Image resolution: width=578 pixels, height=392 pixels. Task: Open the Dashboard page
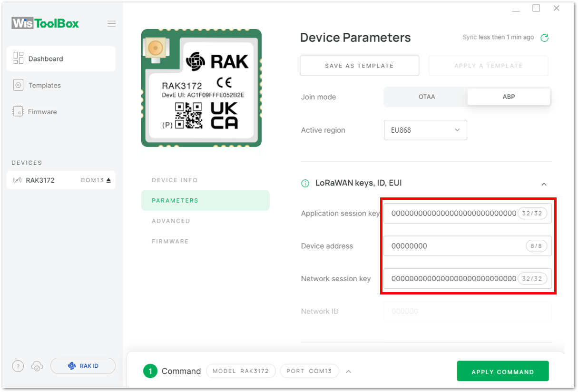click(61, 59)
